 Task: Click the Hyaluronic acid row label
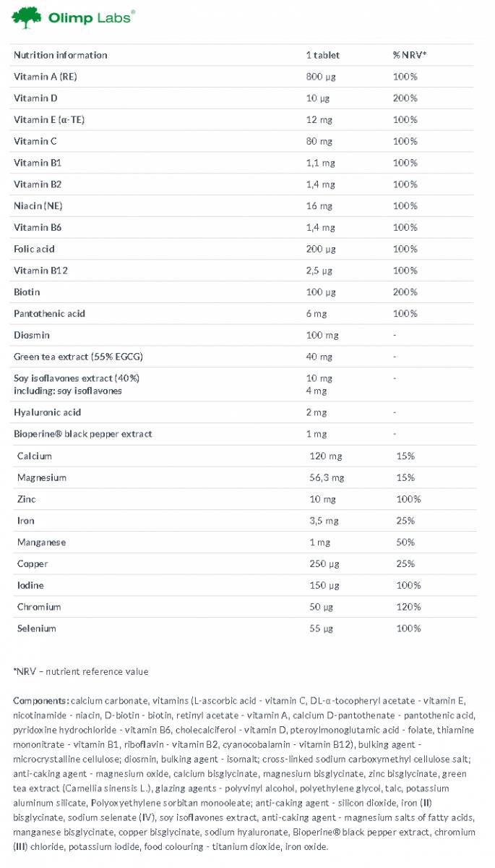click(47, 412)
